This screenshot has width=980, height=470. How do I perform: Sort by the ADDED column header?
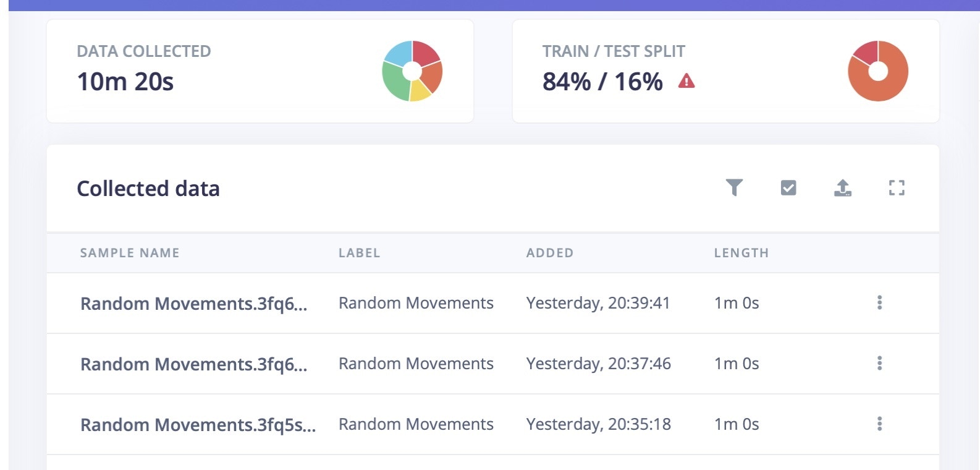(x=550, y=253)
